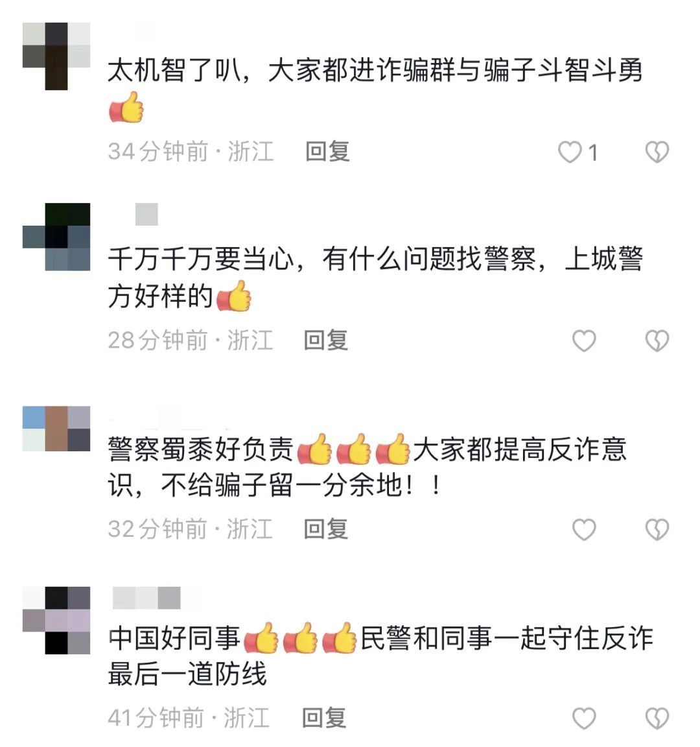This screenshot has width=700, height=747.
Task: Like the comment posted 28分钟前
Action: pyautogui.click(x=584, y=341)
